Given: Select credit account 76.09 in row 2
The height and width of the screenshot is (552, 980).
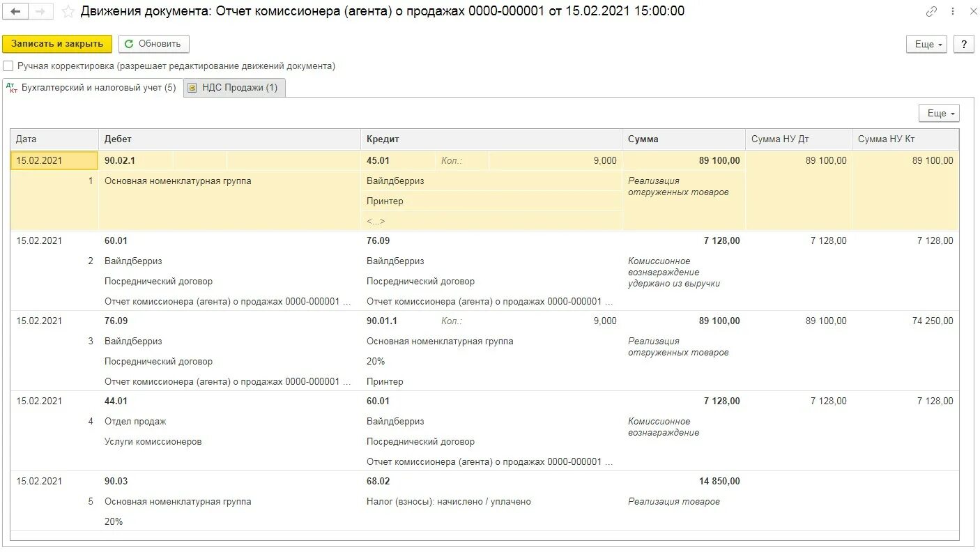Looking at the screenshot, I should click(378, 240).
